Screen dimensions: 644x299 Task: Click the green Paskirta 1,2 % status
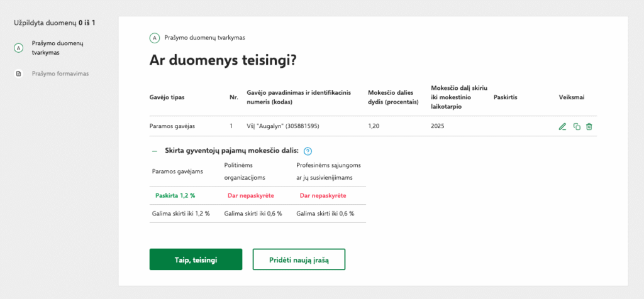click(x=175, y=195)
